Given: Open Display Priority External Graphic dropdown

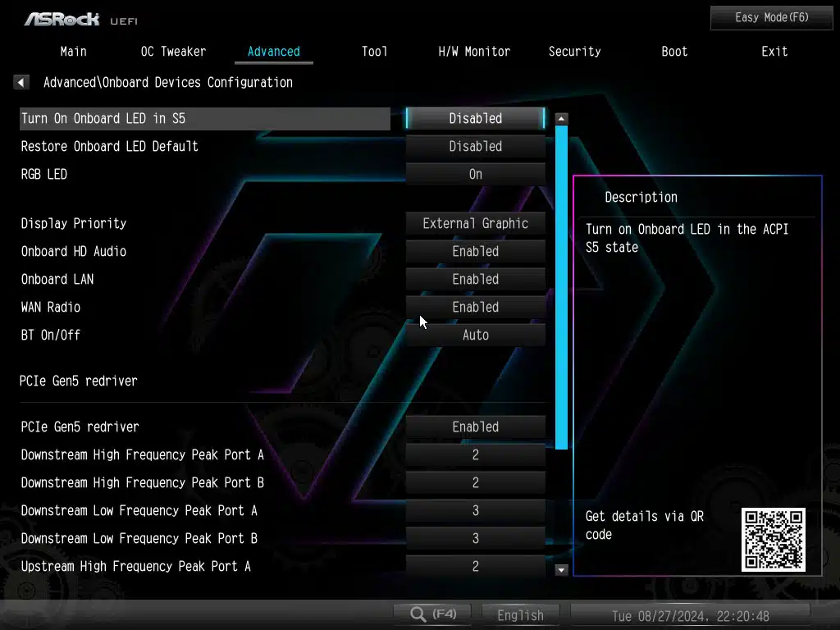Looking at the screenshot, I should (475, 224).
